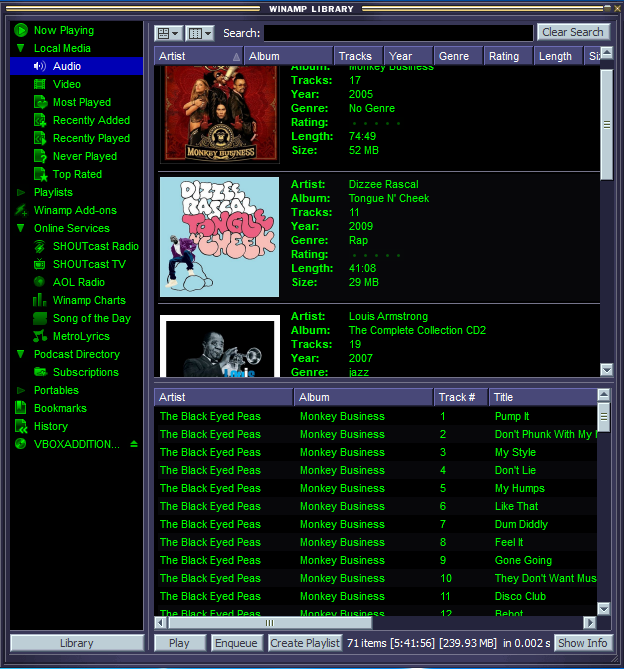Click the Play button
Image resolution: width=624 pixels, height=669 pixels.
coord(180,643)
